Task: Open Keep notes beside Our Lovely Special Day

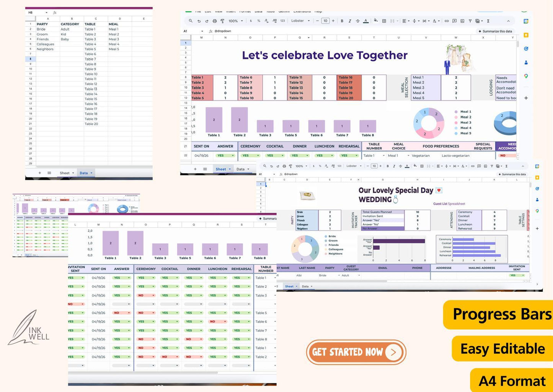Action: (x=537, y=177)
